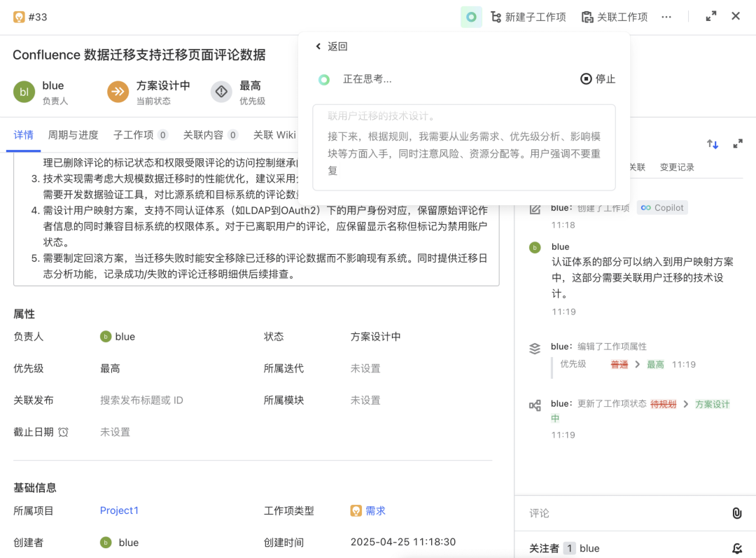756x558 pixels.
Task: Click the creation time 2025-04-25 11:18:30
Action: point(403,542)
